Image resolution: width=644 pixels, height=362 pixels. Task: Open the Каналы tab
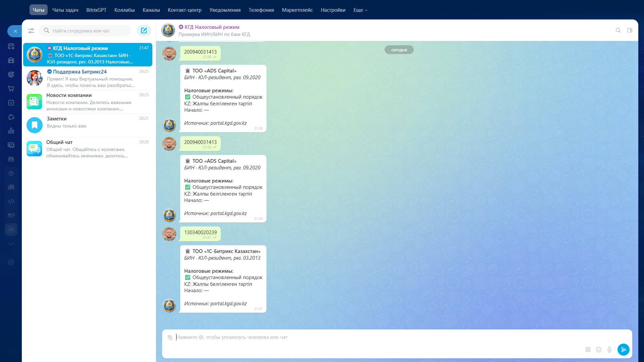151,10
